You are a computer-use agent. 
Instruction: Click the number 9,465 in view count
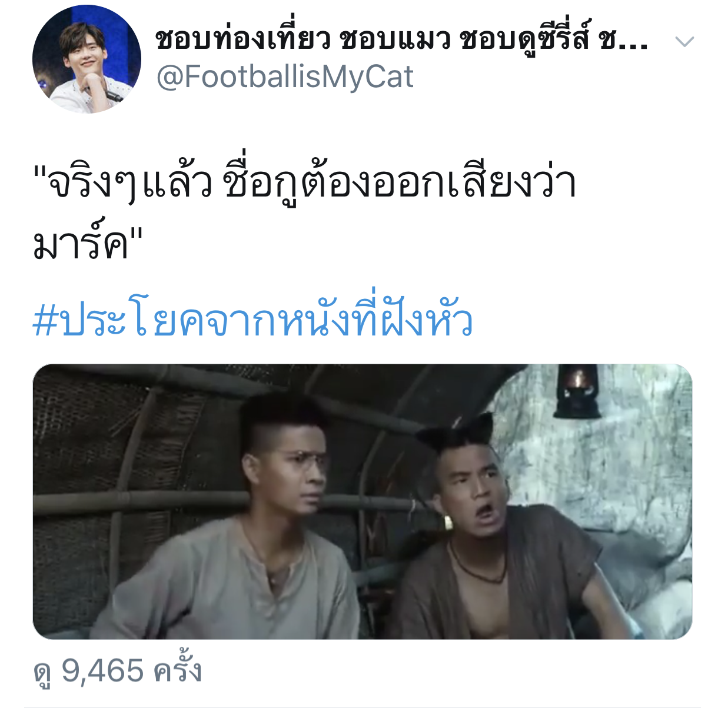click(103, 671)
